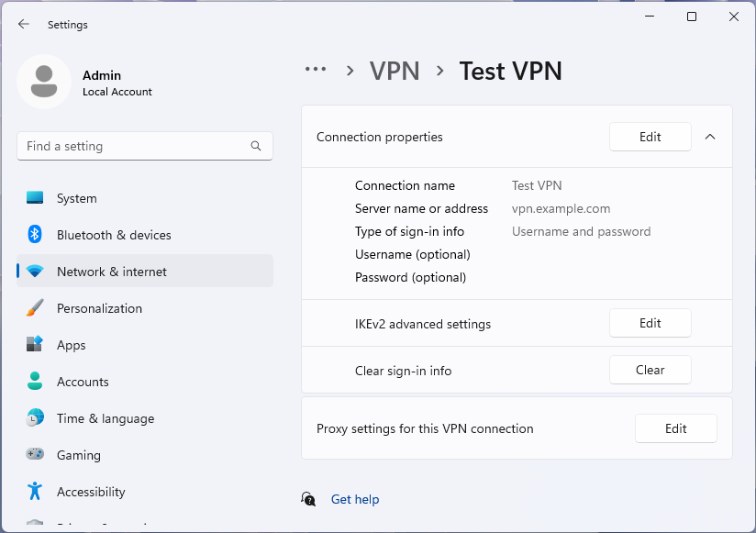
Task: Click the Time & language globe icon
Action: pyautogui.click(x=35, y=418)
